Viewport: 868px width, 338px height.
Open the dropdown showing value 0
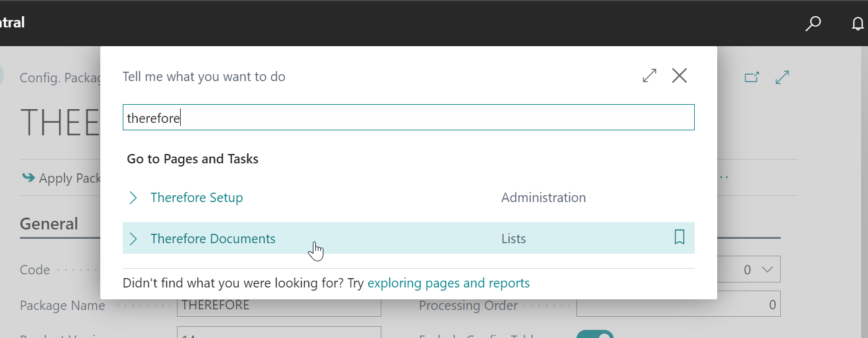tap(756, 270)
